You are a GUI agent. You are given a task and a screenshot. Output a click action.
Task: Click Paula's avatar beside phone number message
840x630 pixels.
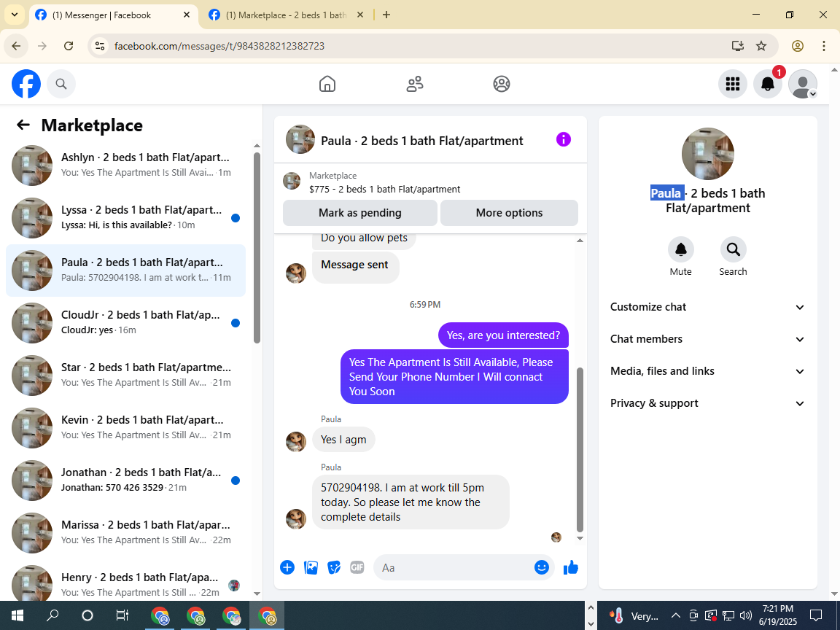click(296, 518)
